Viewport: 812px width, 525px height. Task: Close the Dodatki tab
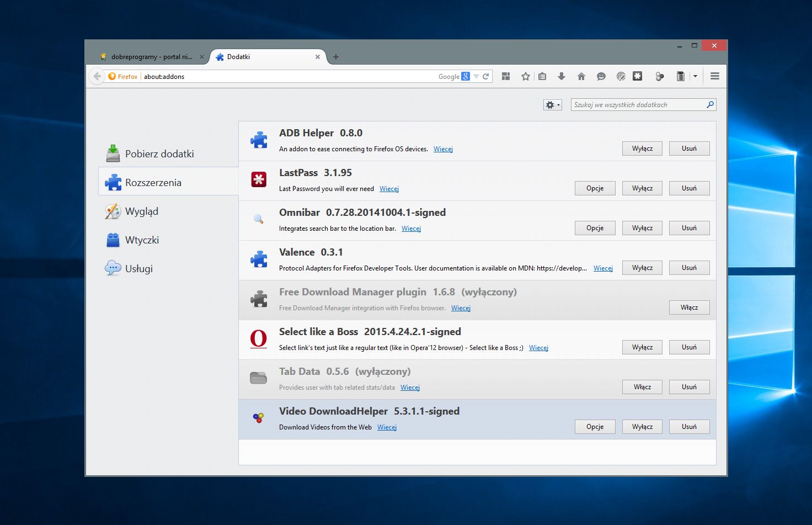tap(318, 57)
